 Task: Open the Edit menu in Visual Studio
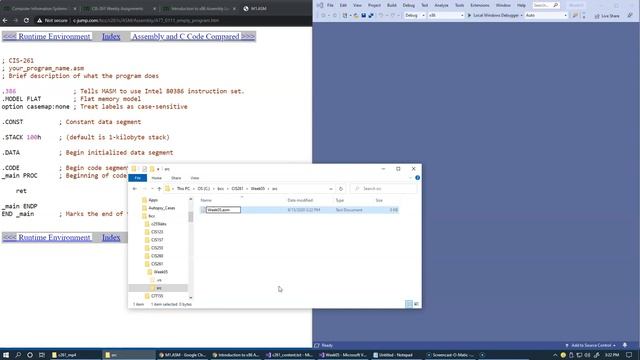coord(343,5)
